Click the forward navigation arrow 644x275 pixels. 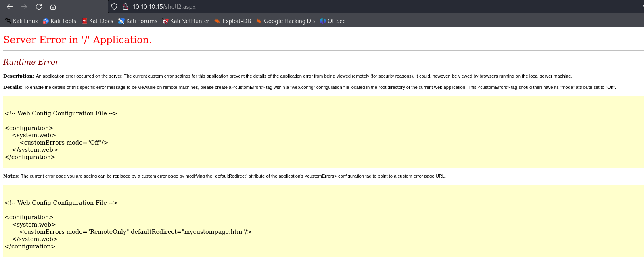point(24,7)
